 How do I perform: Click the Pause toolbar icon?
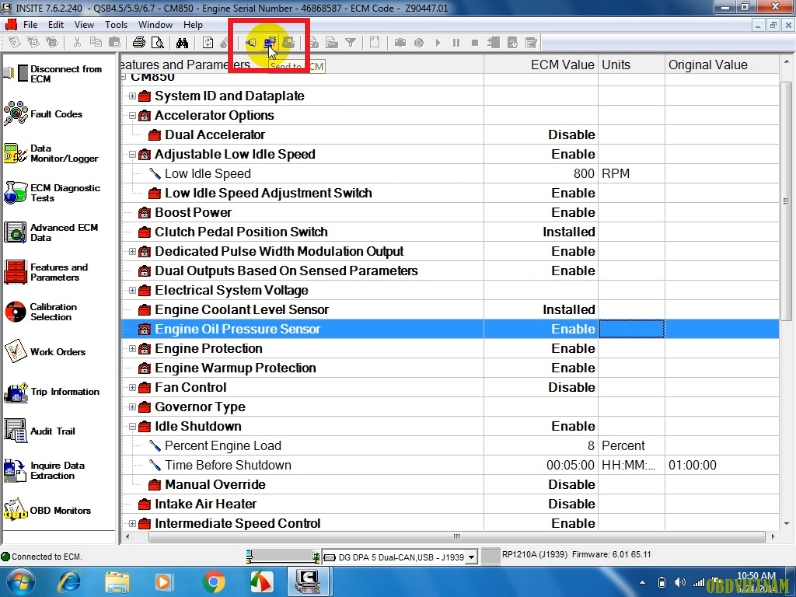click(456, 43)
